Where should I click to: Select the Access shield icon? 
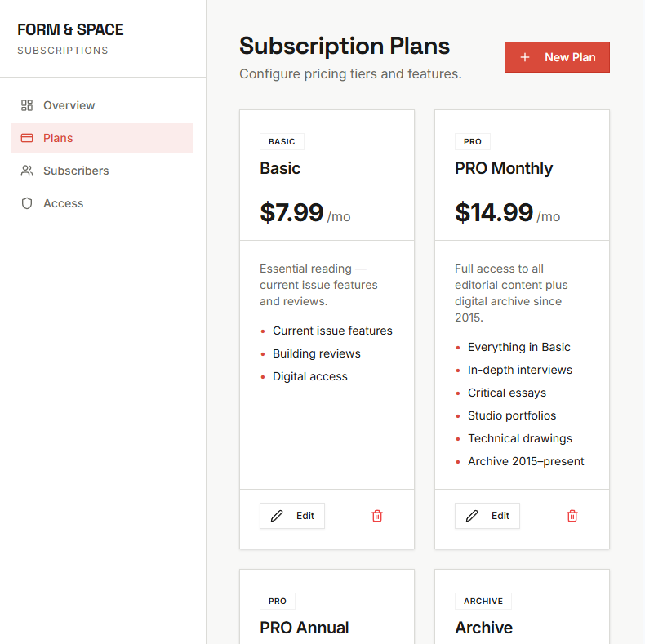27,203
